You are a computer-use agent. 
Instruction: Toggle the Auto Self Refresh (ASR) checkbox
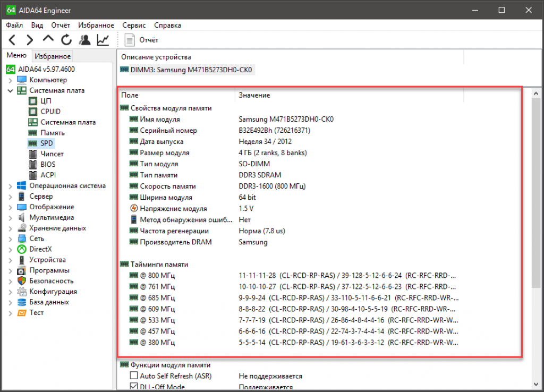pyautogui.click(x=133, y=376)
